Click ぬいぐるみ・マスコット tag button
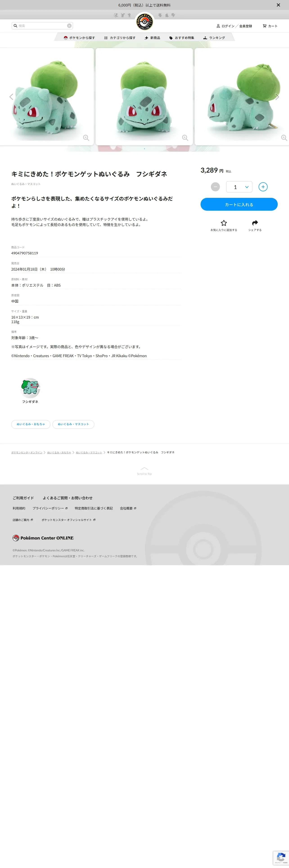 73,424
